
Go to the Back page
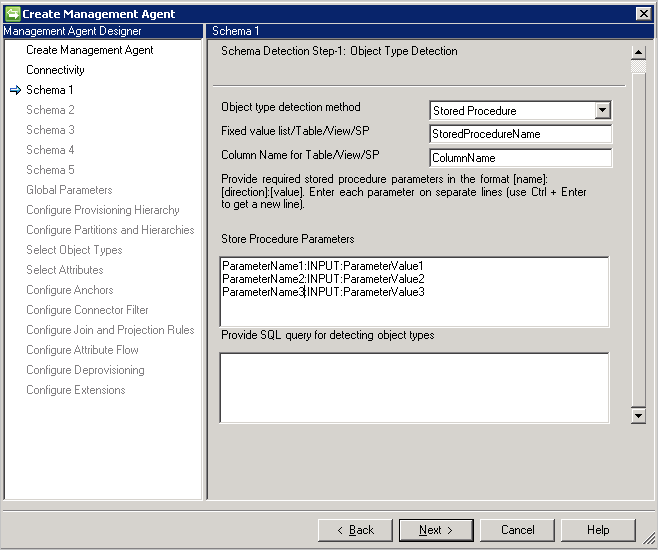(355, 530)
